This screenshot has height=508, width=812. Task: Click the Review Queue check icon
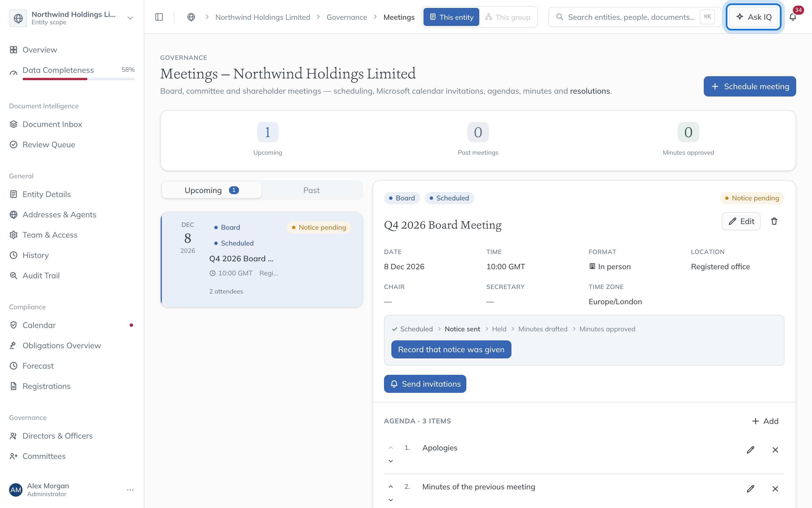[x=14, y=144]
